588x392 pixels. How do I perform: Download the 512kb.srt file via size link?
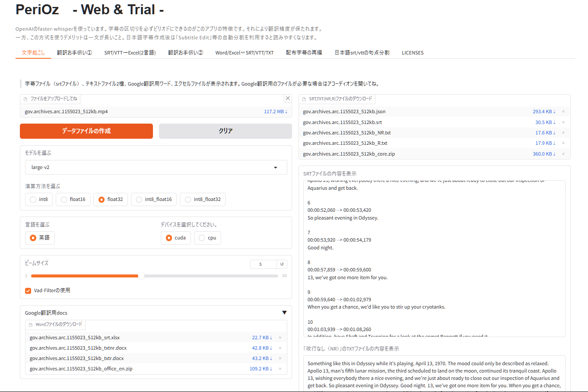[x=545, y=122]
